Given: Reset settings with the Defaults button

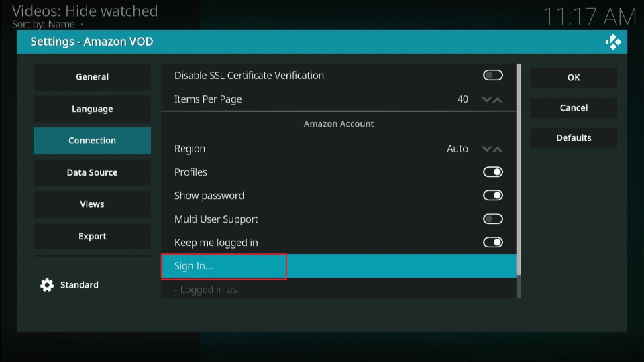Looking at the screenshot, I should (x=574, y=138).
